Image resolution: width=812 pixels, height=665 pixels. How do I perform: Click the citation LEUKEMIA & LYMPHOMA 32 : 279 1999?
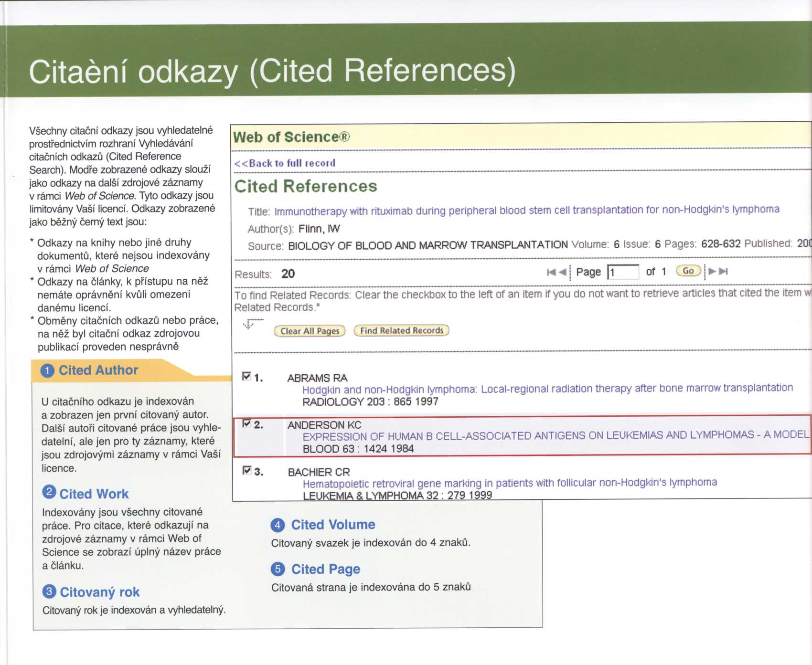tap(397, 495)
